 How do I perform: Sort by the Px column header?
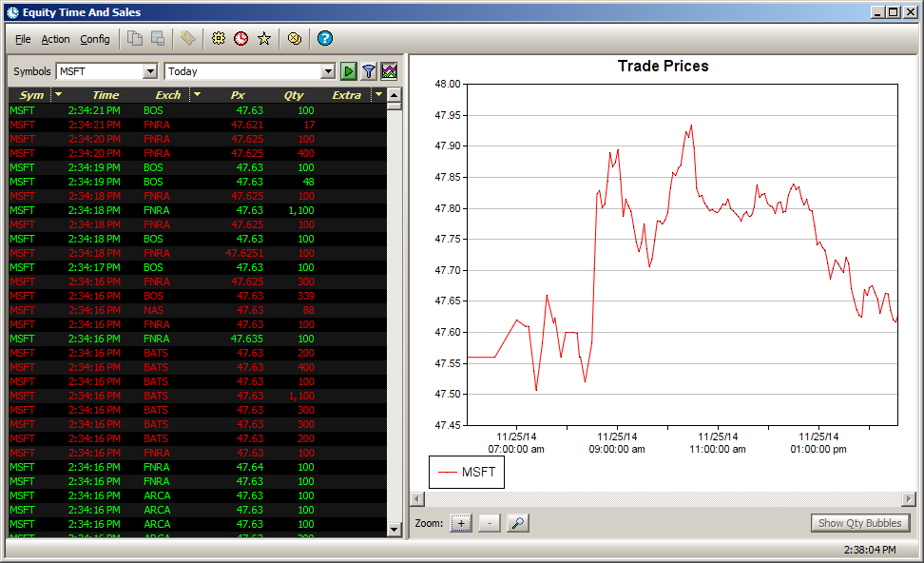click(x=238, y=95)
